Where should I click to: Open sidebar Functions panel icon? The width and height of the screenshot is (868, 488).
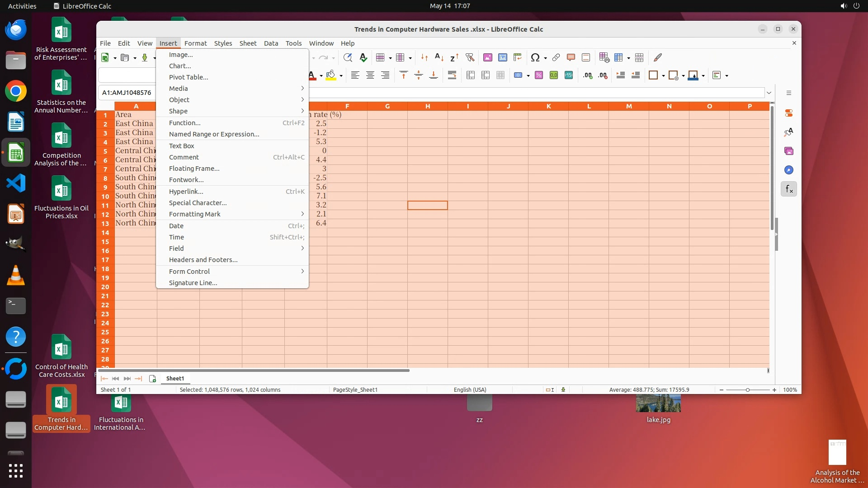click(x=789, y=189)
